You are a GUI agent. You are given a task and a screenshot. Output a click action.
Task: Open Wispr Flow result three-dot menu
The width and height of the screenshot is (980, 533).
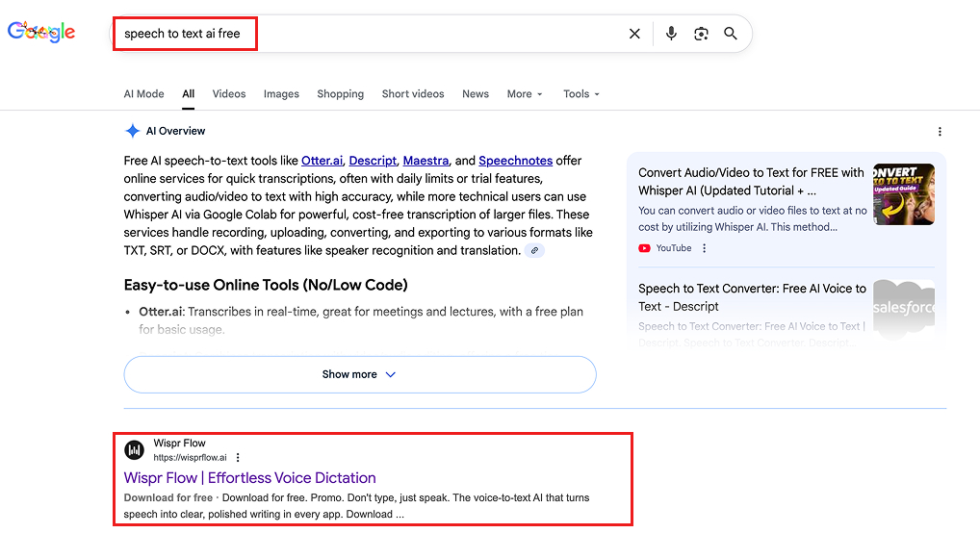238,457
